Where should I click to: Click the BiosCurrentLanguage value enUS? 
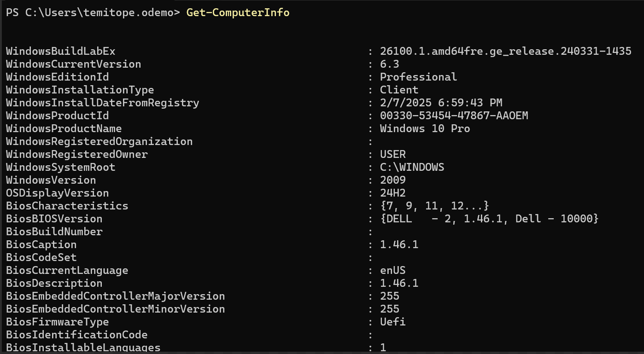point(392,270)
